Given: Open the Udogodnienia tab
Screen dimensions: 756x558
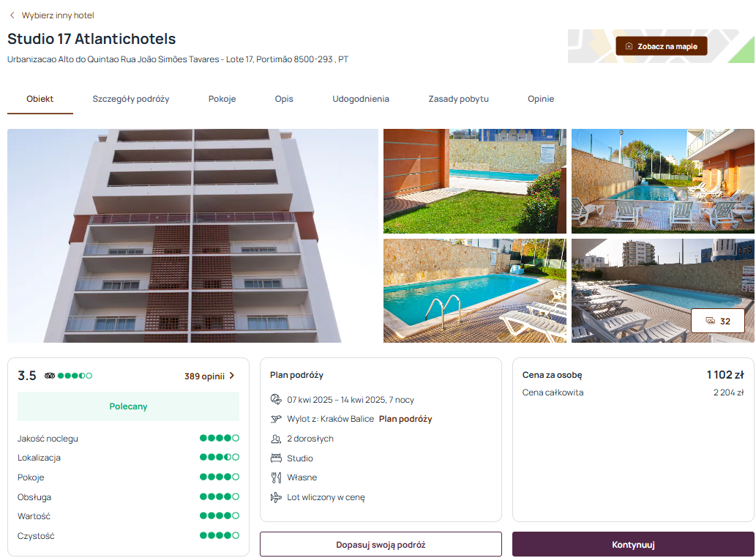Looking at the screenshot, I should point(361,99).
